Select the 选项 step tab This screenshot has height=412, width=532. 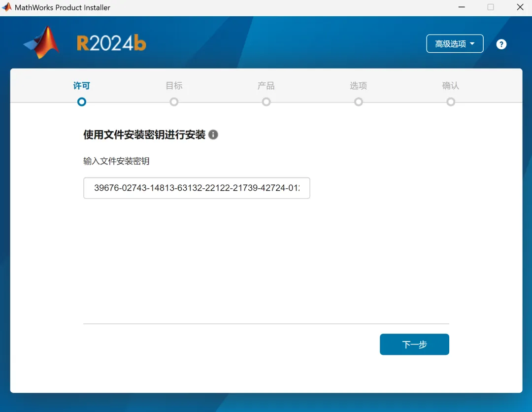tap(358, 86)
